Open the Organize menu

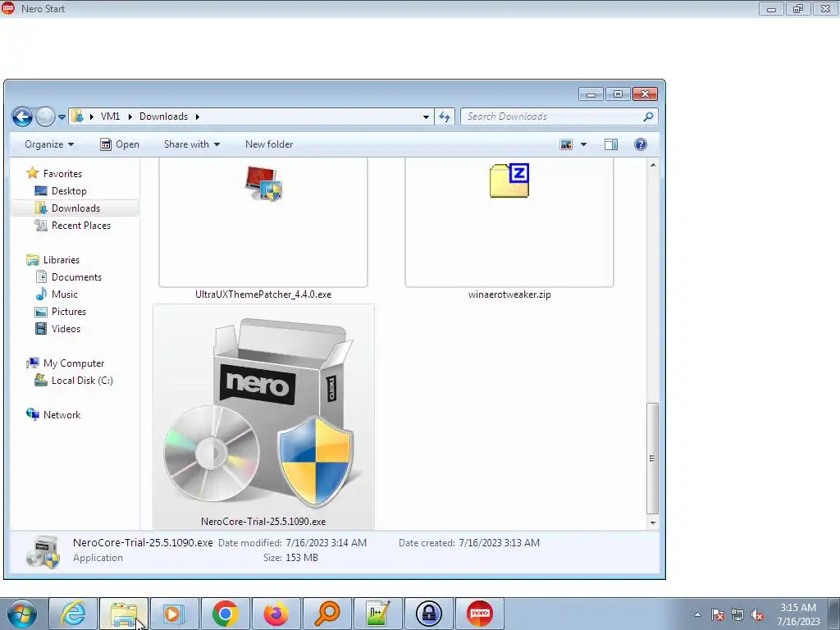pos(49,144)
